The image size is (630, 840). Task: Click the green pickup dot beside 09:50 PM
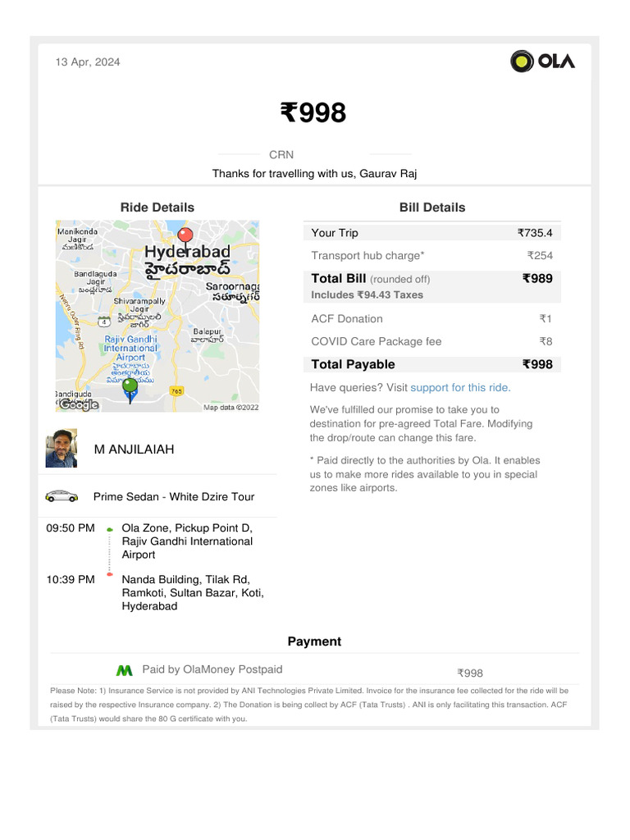pyautogui.click(x=110, y=530)
